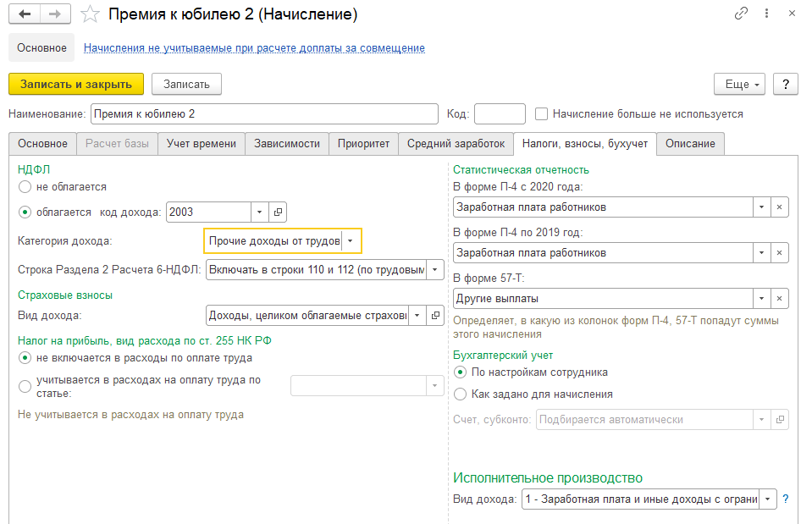Viewport: 812px width, 524px height.
Task: Switch to the 'Средний заработок' tab
Action: [456, 144]
